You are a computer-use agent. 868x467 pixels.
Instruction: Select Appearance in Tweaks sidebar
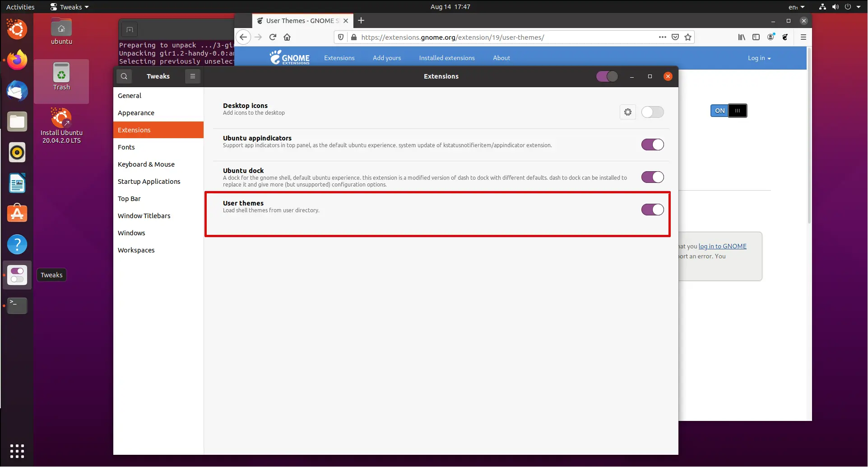point(158,113)
